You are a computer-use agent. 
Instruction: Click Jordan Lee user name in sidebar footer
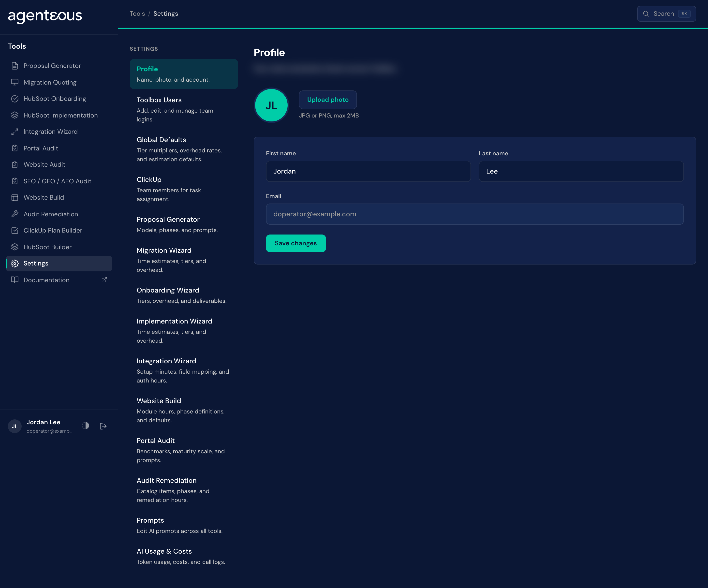[x=44, y=422]
